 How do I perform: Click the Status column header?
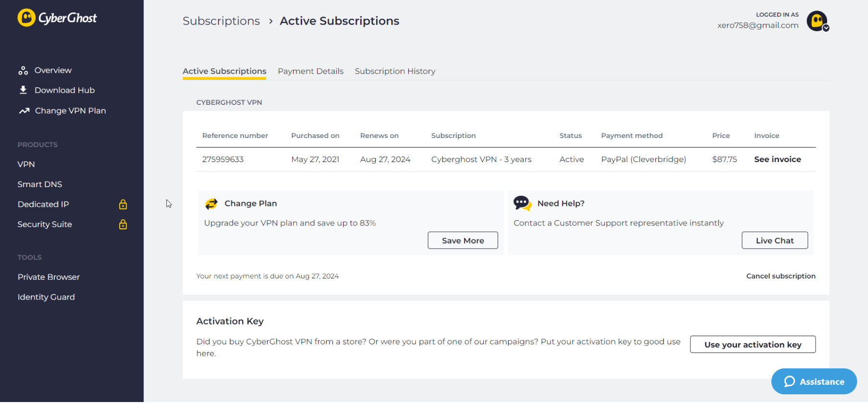tap(571, 136)
